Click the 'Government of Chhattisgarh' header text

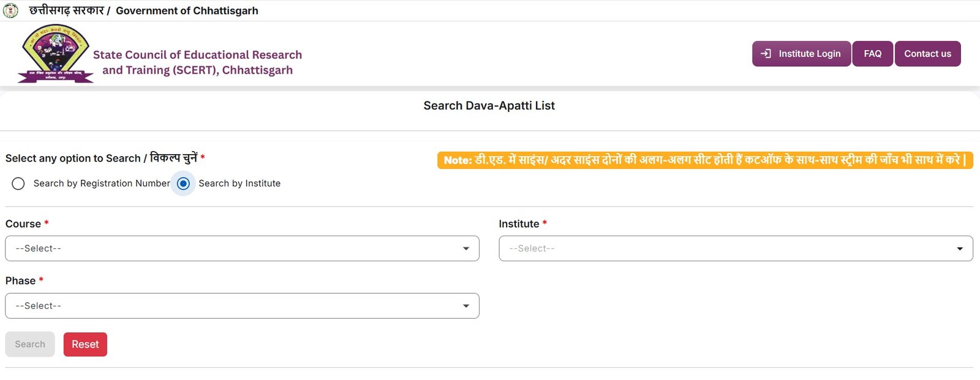click(x=187, y=10)
